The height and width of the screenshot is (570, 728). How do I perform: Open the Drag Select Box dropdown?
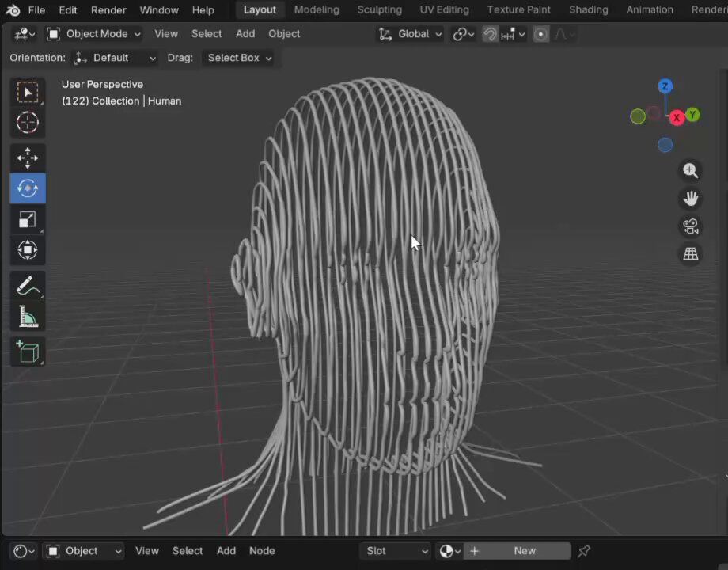[x=238, y=58]
